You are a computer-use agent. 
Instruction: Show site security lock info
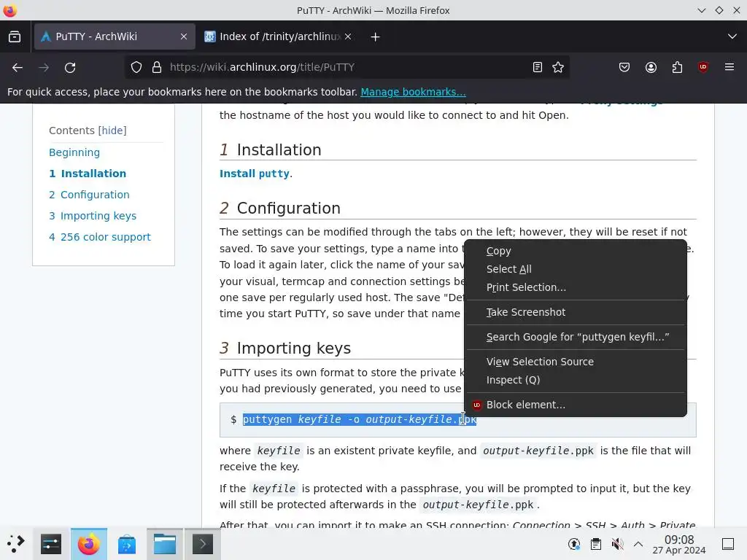click(x=157, y=68)
